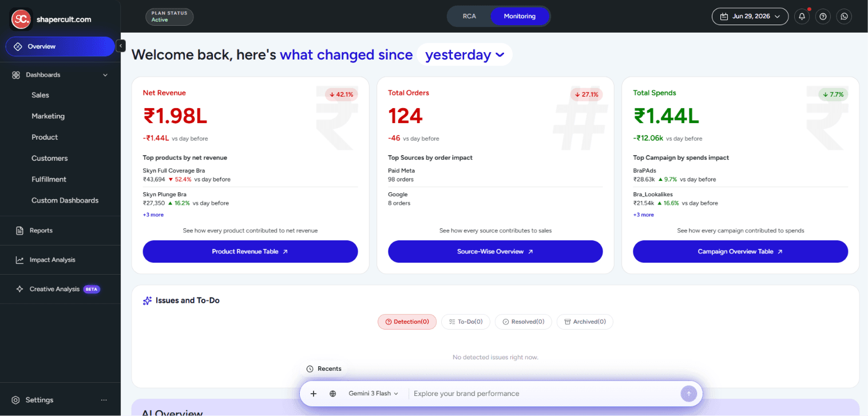Open the notifications bell icon
This screenshot has height=416, width=868.
pyautogui.click(x=802, y=17)
